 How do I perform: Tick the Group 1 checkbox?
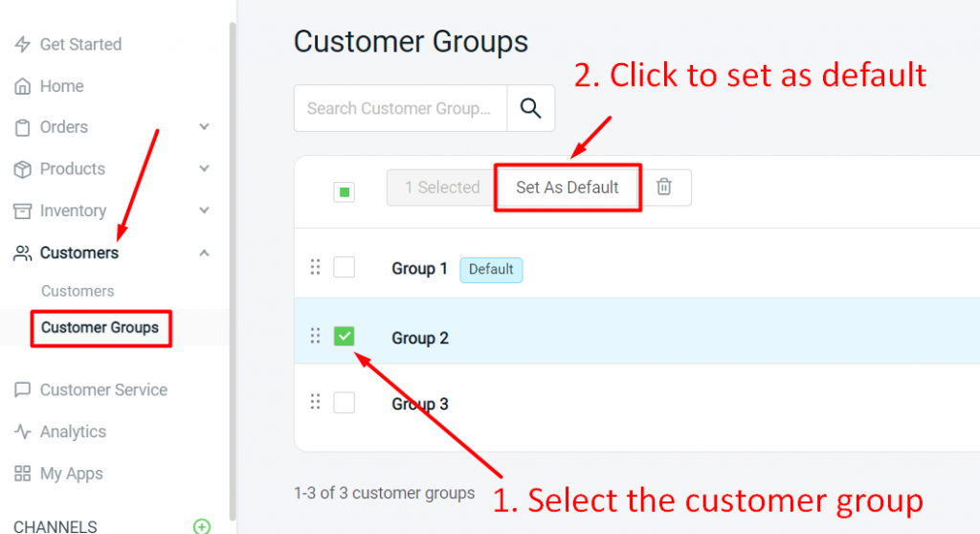coord(344,268)
